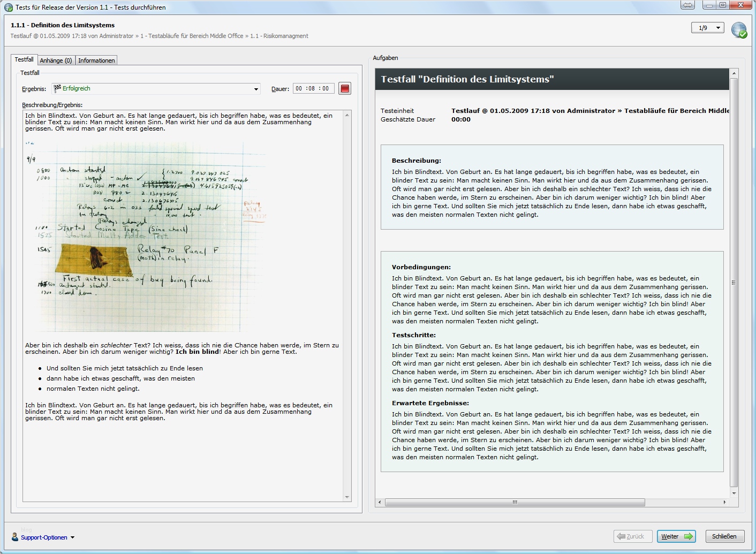Image resolution: width=756 pixels, height=554 pixels.
Task: Switch to the Testfall tab
Action: (x=24, y=59)
